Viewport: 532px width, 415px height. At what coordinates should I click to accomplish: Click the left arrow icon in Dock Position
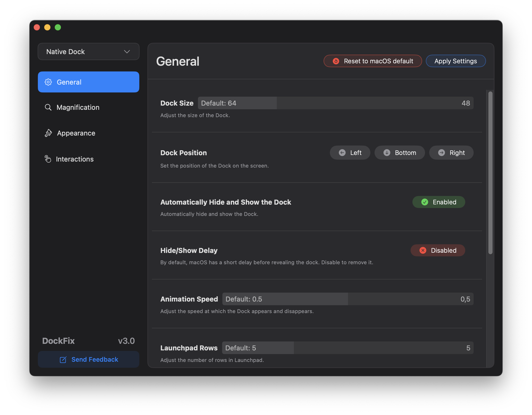point(342,153)
